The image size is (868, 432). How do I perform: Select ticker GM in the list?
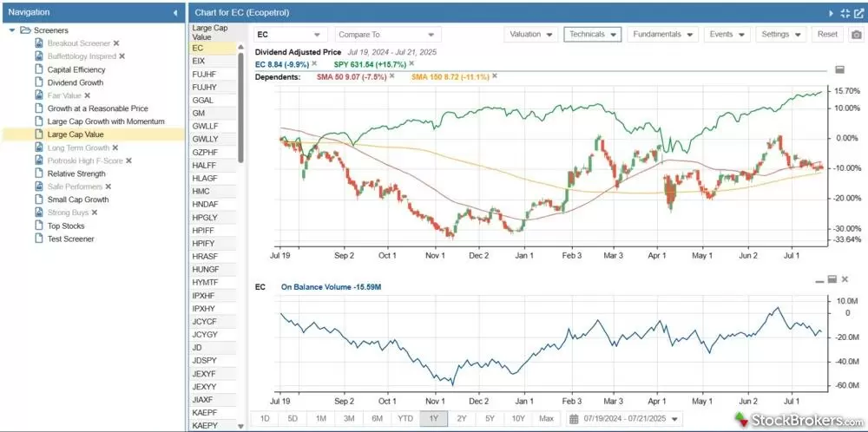tap(213, 114)
